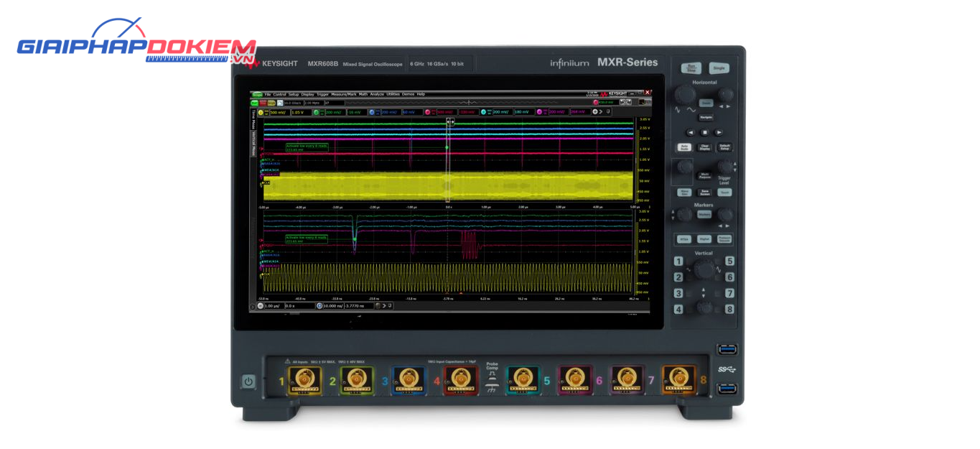Edit the zoom position -3.7770 ns field

[359, 306]
